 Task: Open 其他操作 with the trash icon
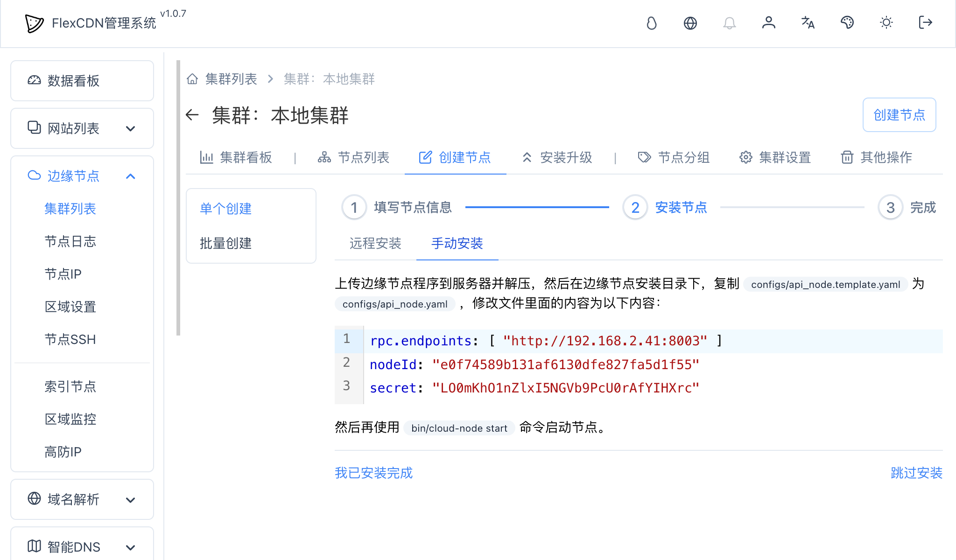point(877,158)
